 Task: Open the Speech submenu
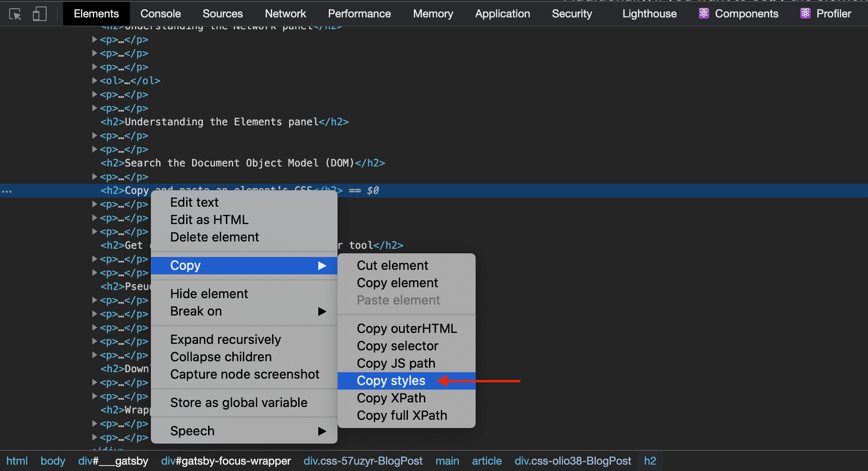pos(244,431)
